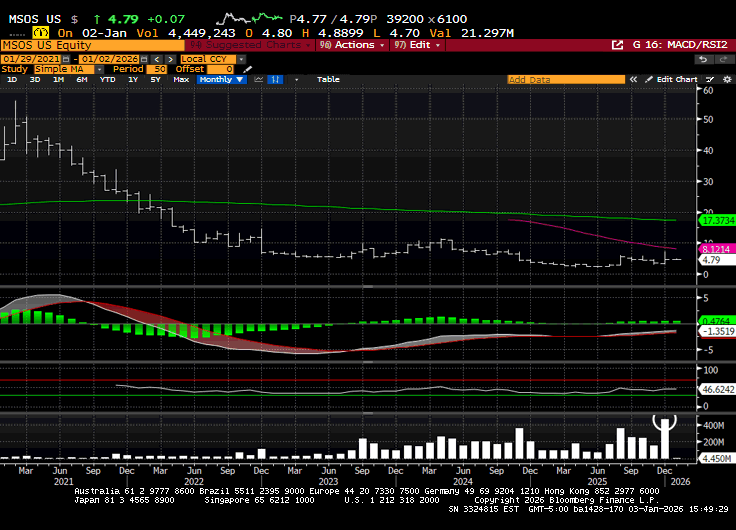736x530 pixels.
Task: Open the Actions menu
Action: [x=352, y=45]
